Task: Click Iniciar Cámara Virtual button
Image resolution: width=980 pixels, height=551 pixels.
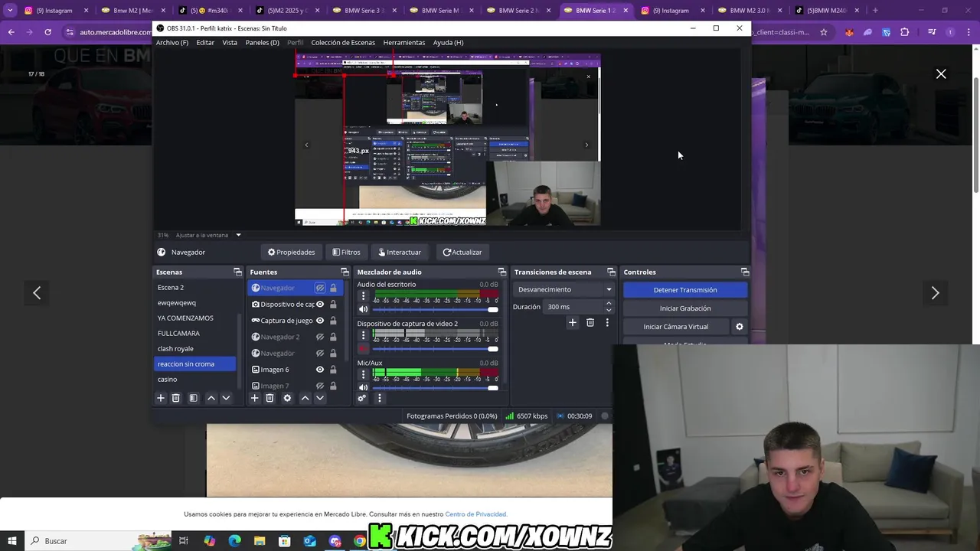Action: coord(676,327)
